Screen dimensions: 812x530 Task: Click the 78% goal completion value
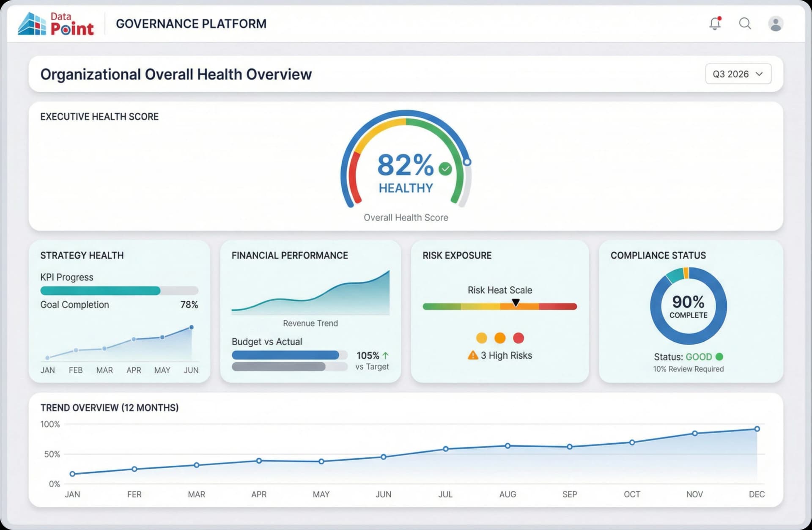click(x=189, y=305)
